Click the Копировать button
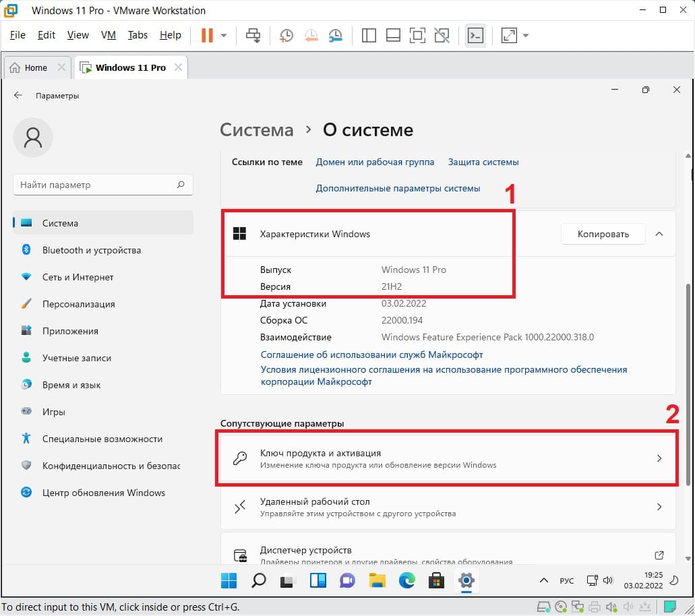Screen dimensions: 695x616 click(603, 234)
